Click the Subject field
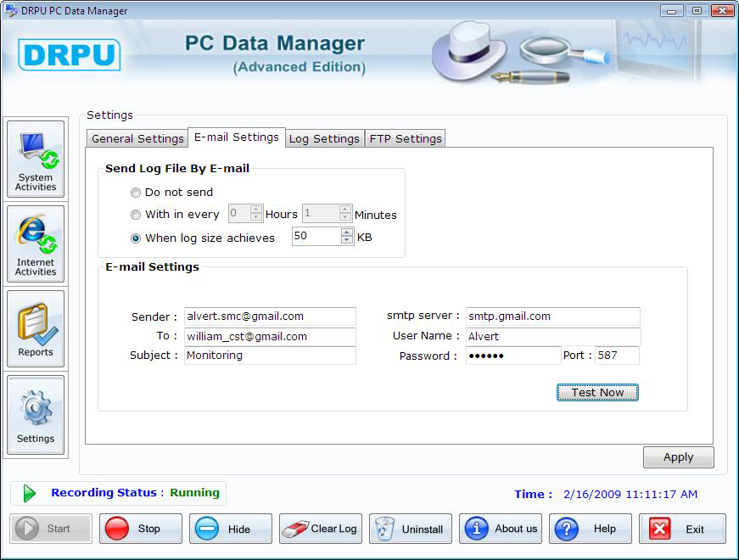 (x=270, y=356)
